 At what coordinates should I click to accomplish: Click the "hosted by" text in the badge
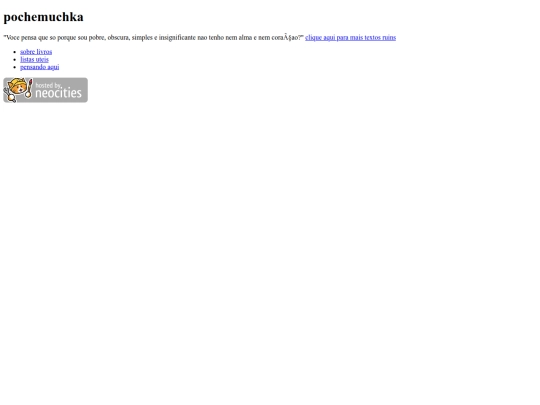point(48,85)
